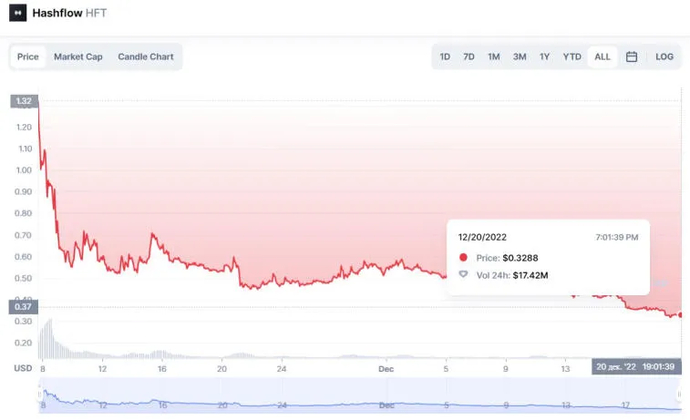Click the left handle of range navigator
The width and height of the screenshot is (690, 420).
click(x=39, y=395)
